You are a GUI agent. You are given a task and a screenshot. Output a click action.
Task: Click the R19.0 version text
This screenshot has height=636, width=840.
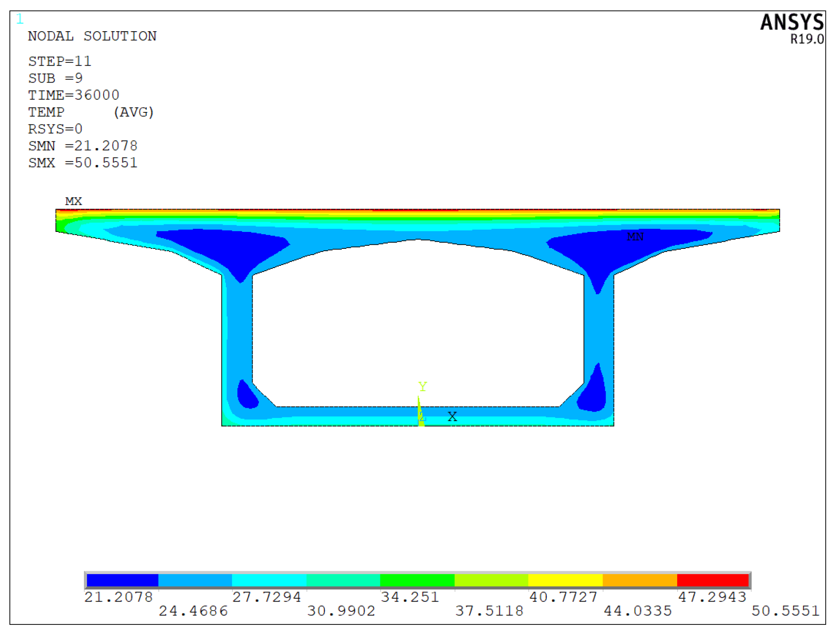point(807,39)
